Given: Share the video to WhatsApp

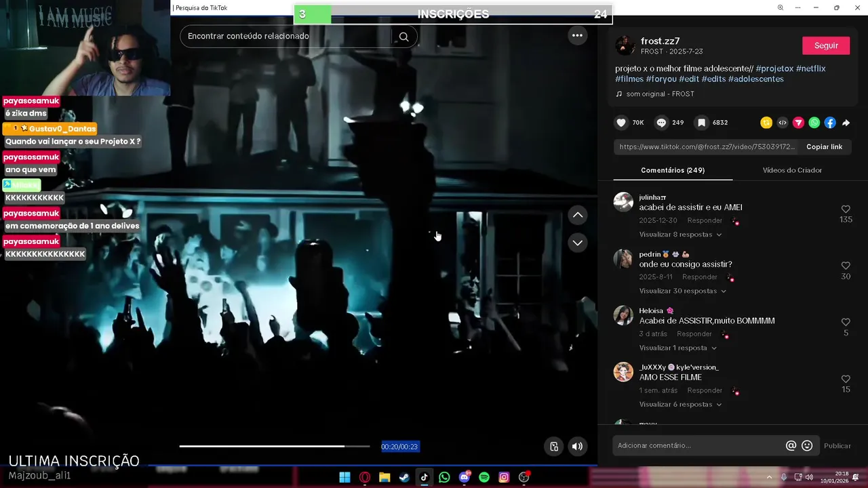Looking at the screenshot, I should (x=814, y=123).
